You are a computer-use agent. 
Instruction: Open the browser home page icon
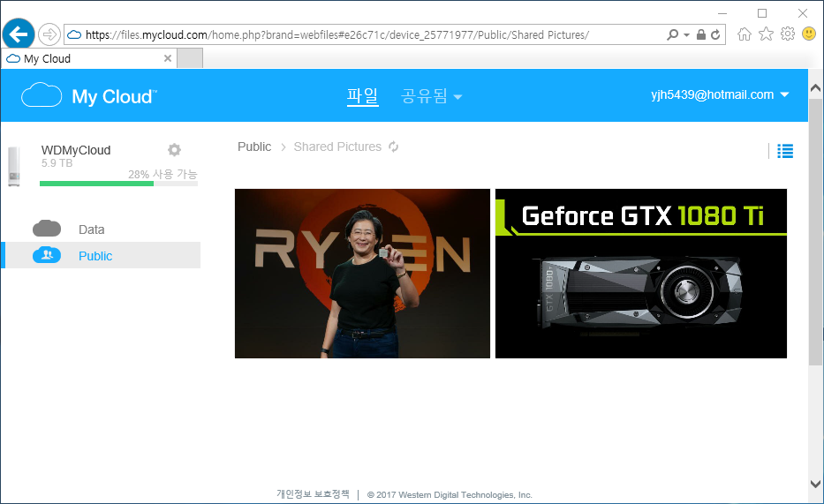(745, 34)
